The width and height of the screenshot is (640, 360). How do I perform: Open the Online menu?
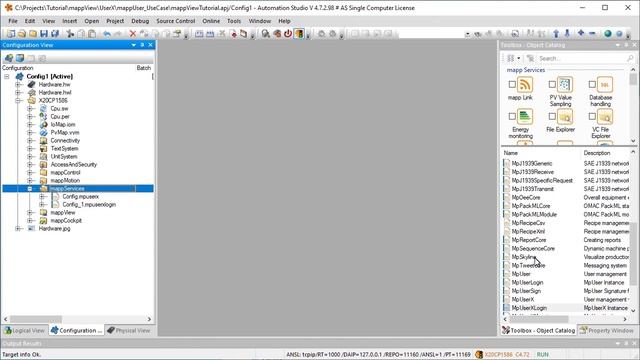click(211, 21)
